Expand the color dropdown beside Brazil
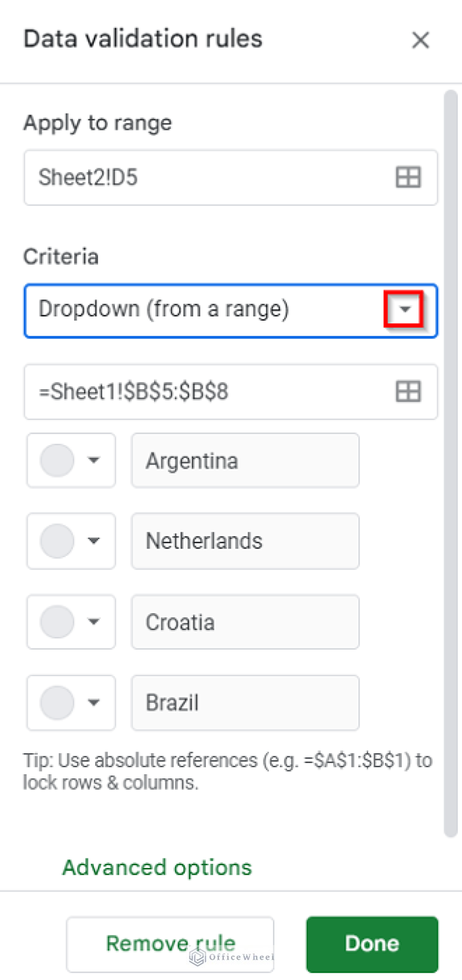The height and width of the screenshot is (980, 462). (x=94, y=703)
